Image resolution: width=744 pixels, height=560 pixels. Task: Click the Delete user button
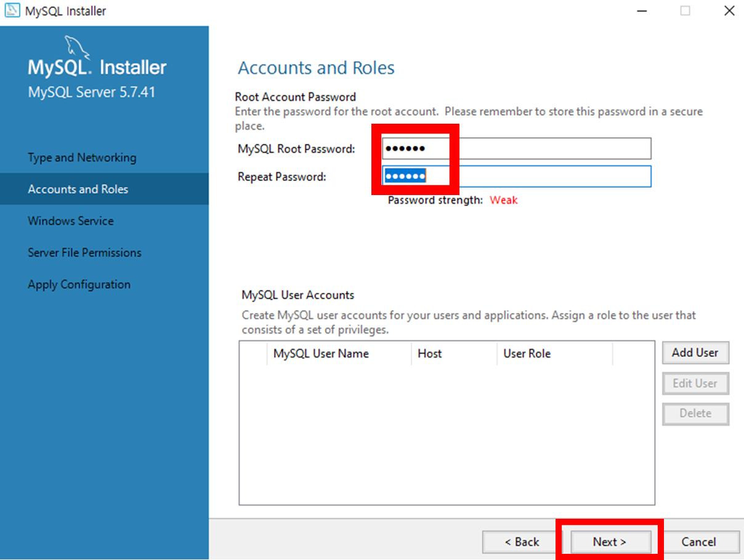point(695,414)
